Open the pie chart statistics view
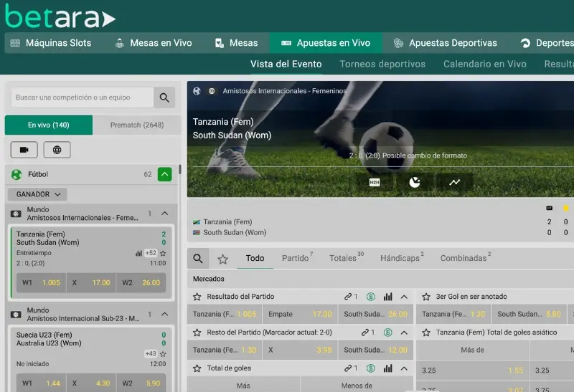Viewport: 574px width, 392px height. point(415,182)
